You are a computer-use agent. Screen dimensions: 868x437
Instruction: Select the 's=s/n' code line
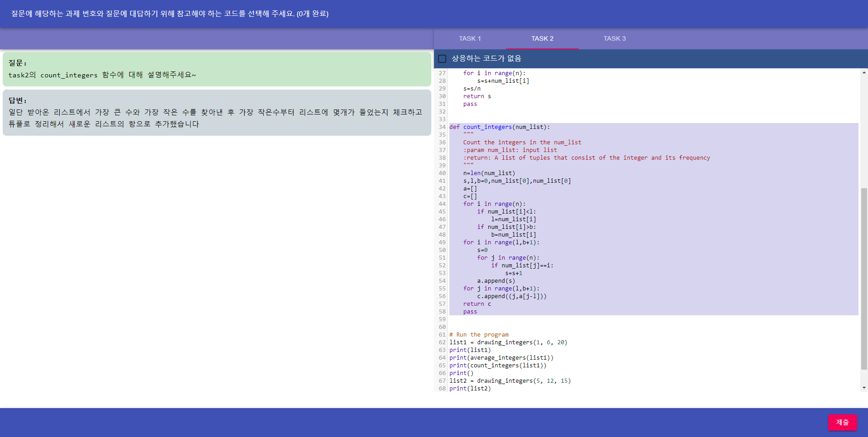point(472,89)
